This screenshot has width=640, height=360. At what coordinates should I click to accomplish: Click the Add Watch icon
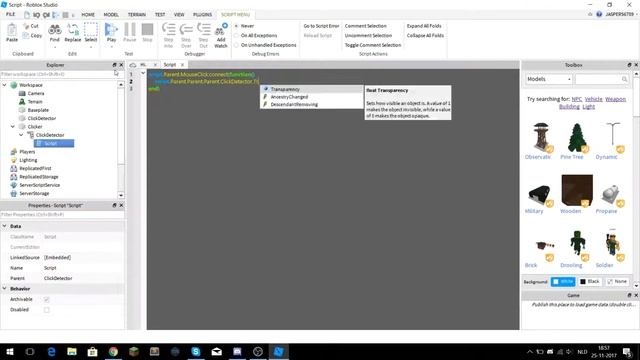(x=221, y=30)
